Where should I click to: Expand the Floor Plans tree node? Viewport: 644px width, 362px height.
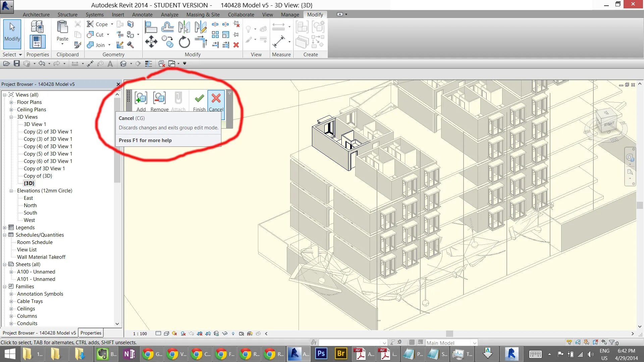tap(11, 102)
